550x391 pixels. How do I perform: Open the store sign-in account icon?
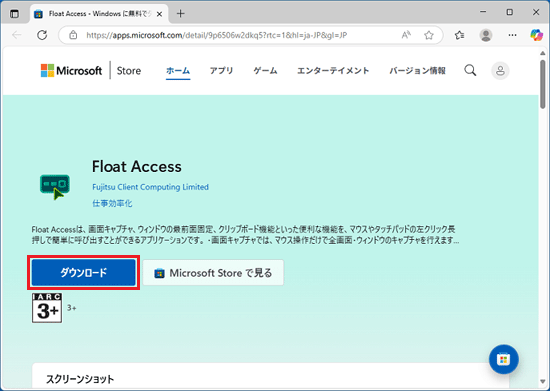coord(500,70)
